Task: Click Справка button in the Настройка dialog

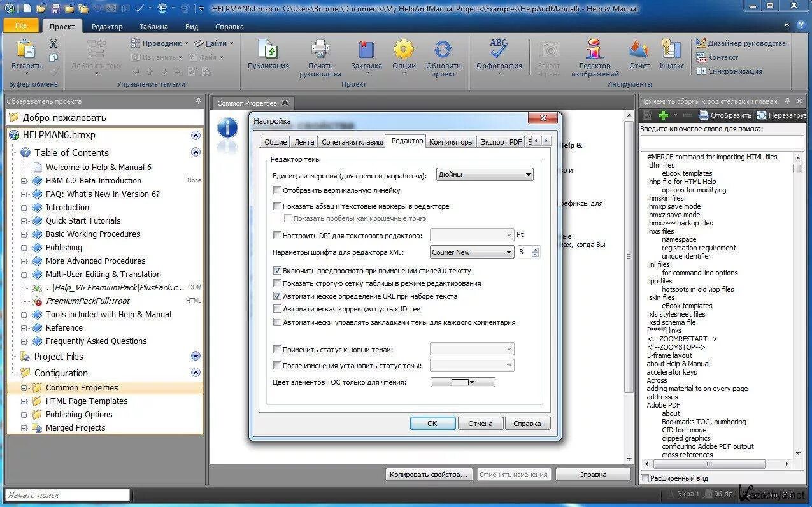Action: tap(527, 424)
